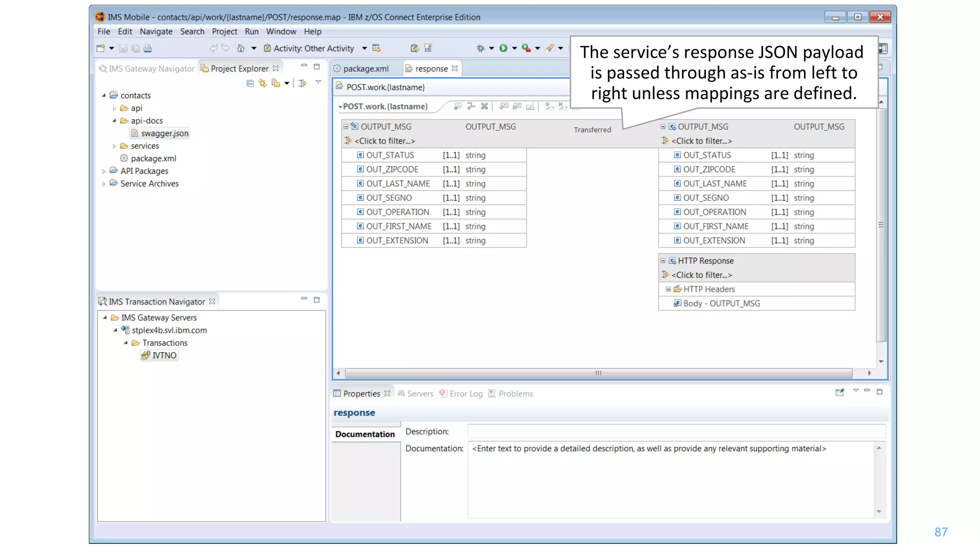Image resolution: width=980 pixels, height=551 pixels.
Task: Click the table-edit icon right of Activity dropdown
Action: pos(377,48)
